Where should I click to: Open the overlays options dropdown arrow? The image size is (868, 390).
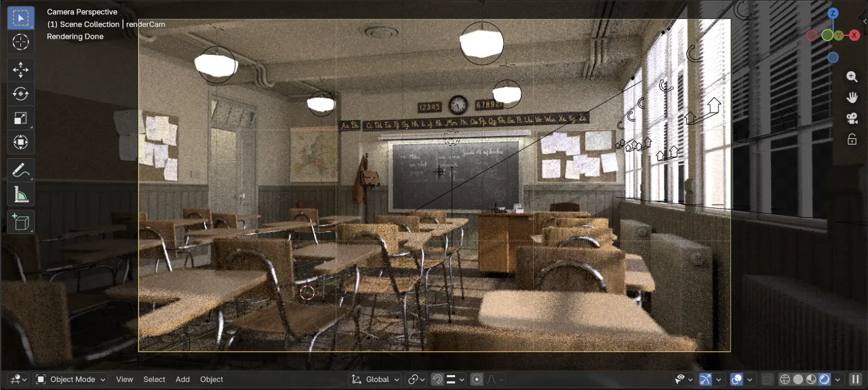[x=749, y=379]
